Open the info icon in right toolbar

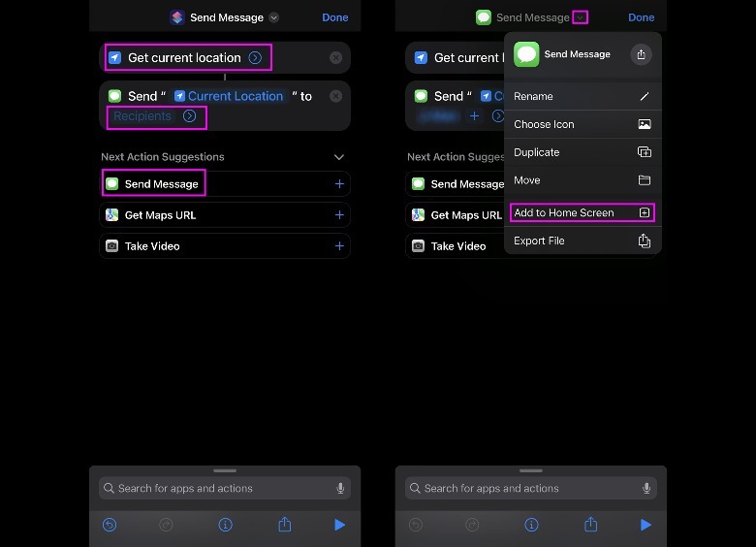point(531,525)
